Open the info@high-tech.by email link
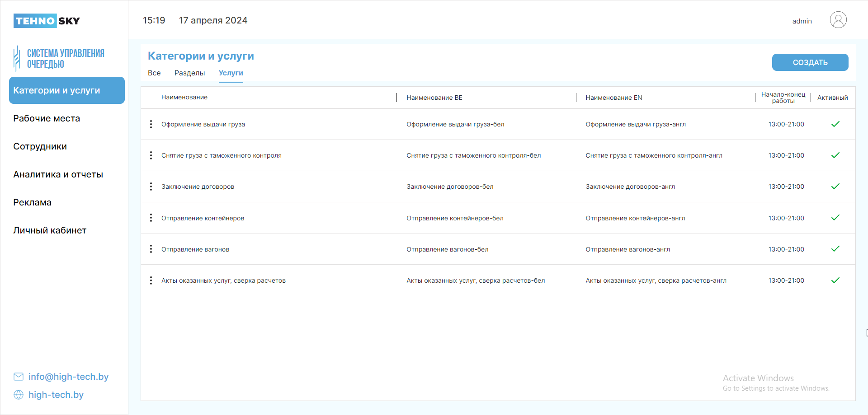The width and height of the screenshot is (868, 415). pyautogui.click(x=68, y=377)
